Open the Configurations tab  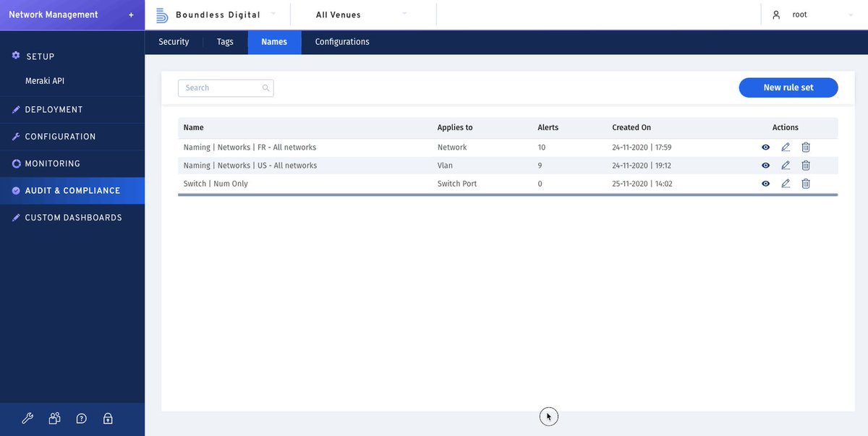click(342, 42)
